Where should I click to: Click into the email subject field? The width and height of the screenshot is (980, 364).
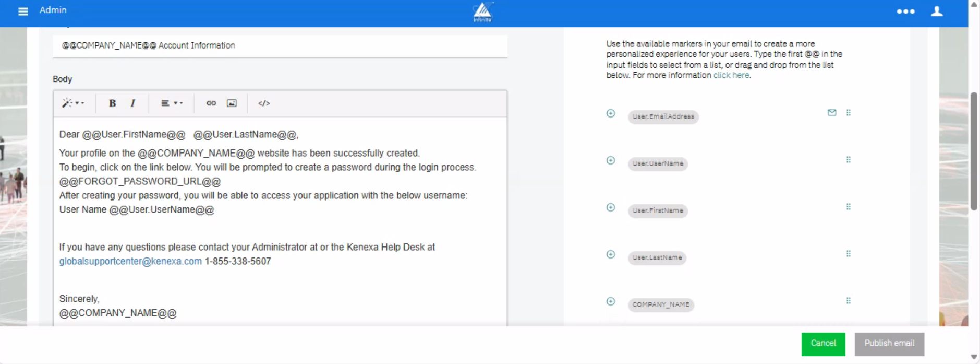point(280,46)
